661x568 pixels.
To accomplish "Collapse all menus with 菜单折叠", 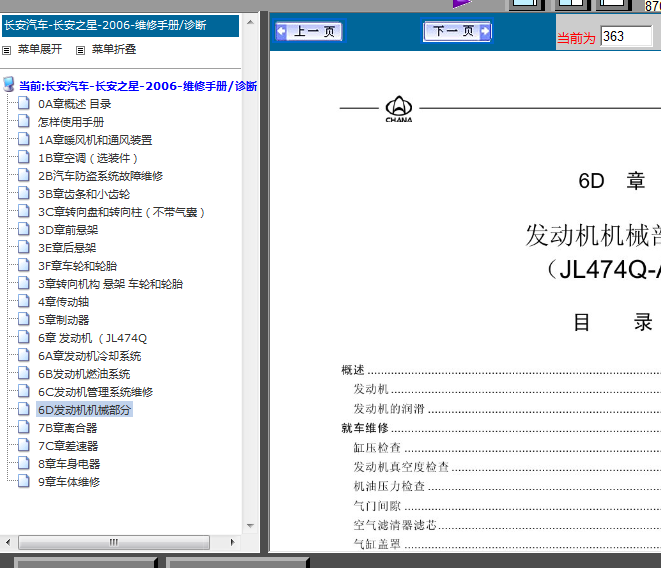I will tap(114, 49).
